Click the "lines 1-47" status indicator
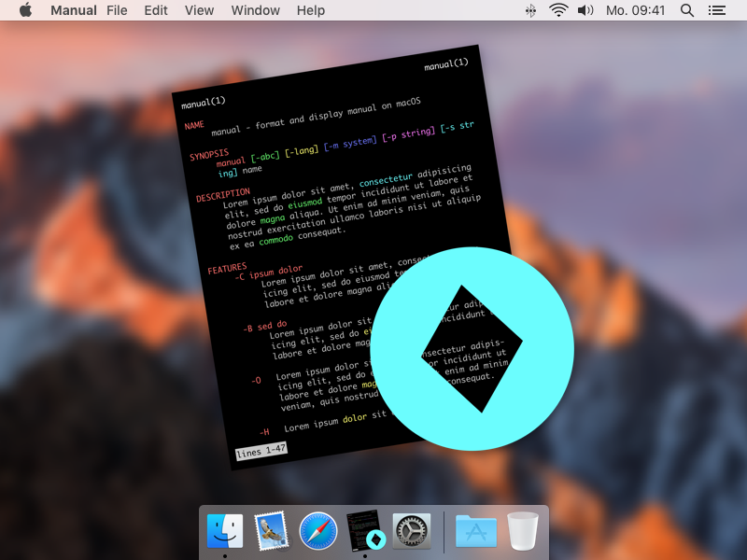 tap(261, 452)
